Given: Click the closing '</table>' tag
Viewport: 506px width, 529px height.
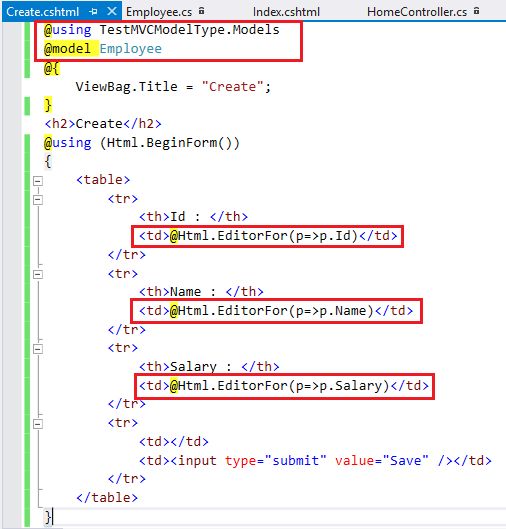Looking at the screenshot, I should coord(107,498).
